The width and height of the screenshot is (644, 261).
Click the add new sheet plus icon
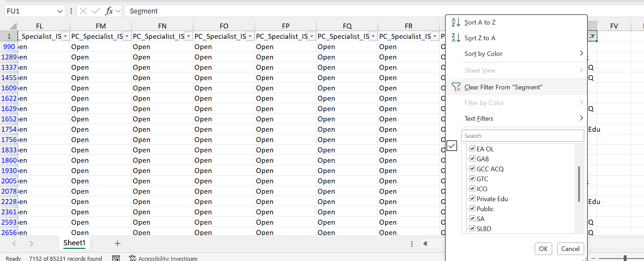pos(117,244)
